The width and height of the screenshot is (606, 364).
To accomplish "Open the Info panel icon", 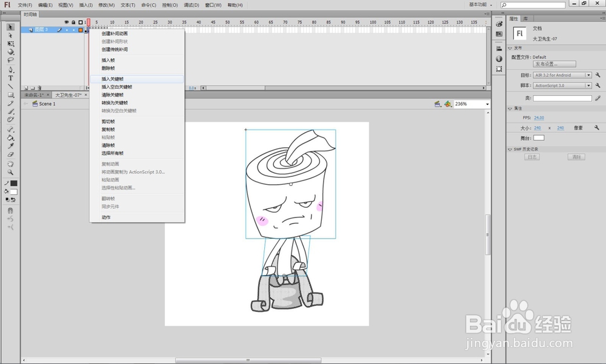I will [x=499, y=59].
